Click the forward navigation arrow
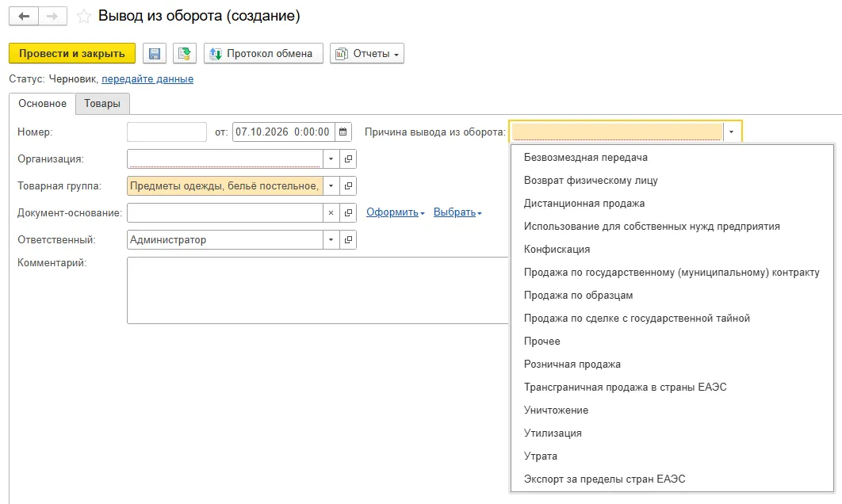 pos(52,16)
